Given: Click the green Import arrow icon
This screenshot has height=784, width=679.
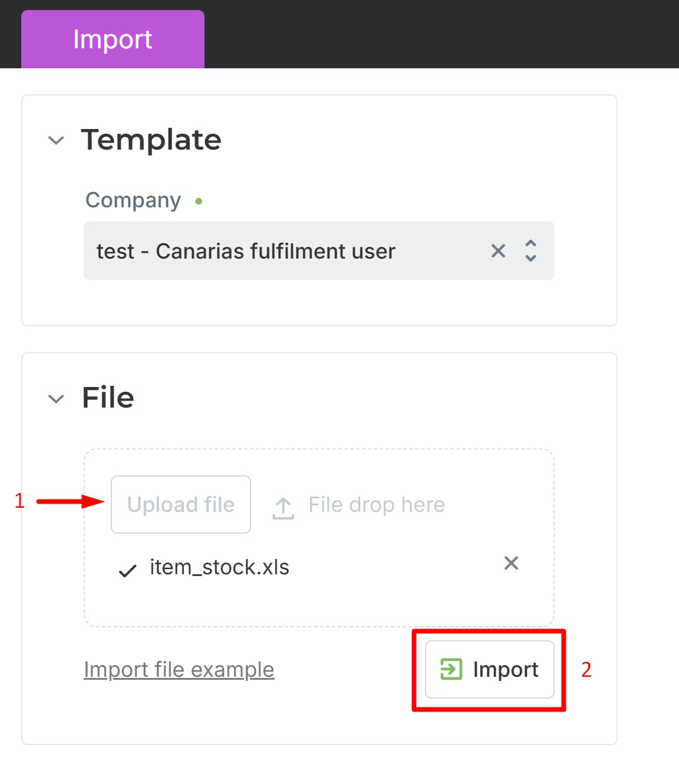Looking at the screenshot, I should coord(451,669).
